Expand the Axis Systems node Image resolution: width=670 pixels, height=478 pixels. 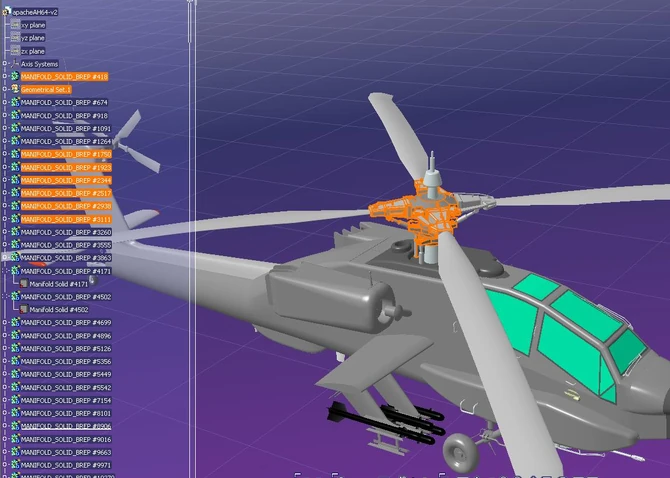coord(5,64)
